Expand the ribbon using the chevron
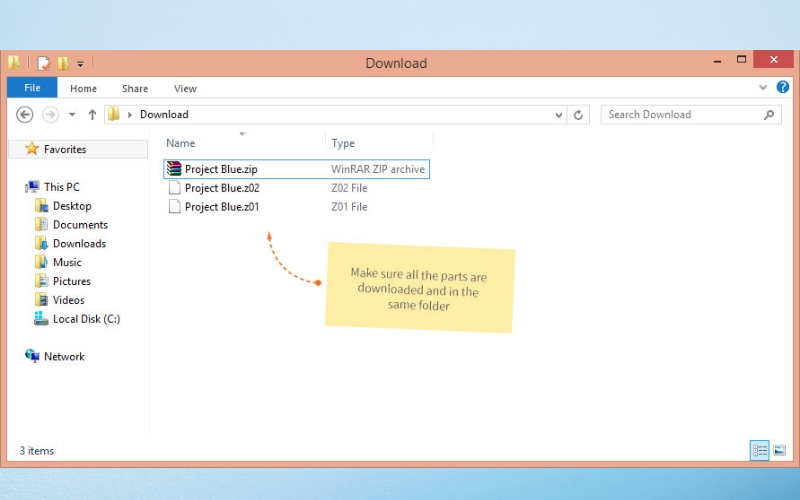Image resolution: width=800 pixels, height=500 pixels. point(764,88)
